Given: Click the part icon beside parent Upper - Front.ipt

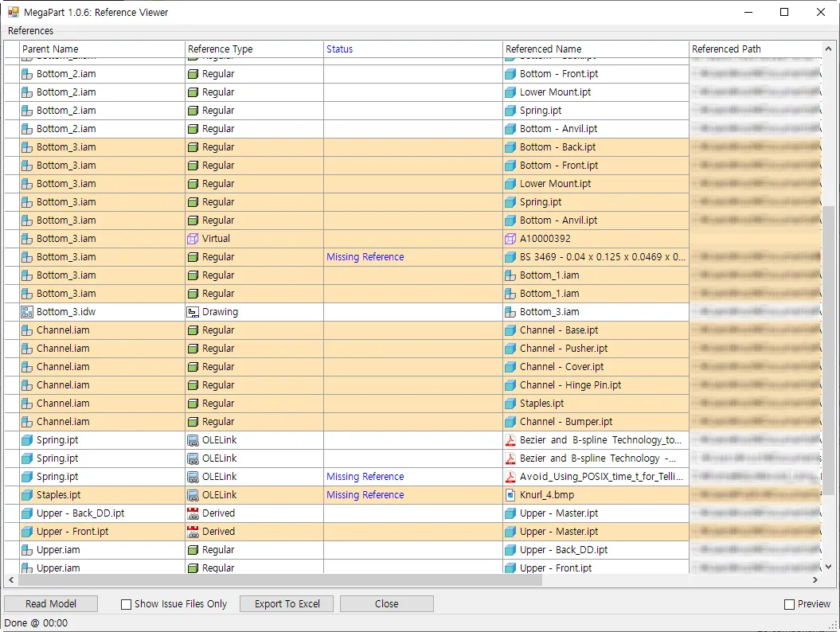Looking at the screenshot, I should (x=27, y=531).
